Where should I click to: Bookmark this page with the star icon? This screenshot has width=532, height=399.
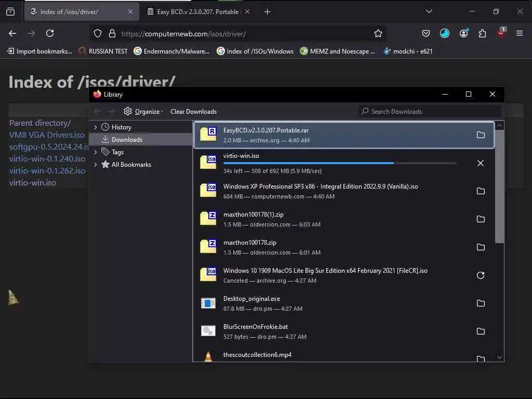click(378, 33)
